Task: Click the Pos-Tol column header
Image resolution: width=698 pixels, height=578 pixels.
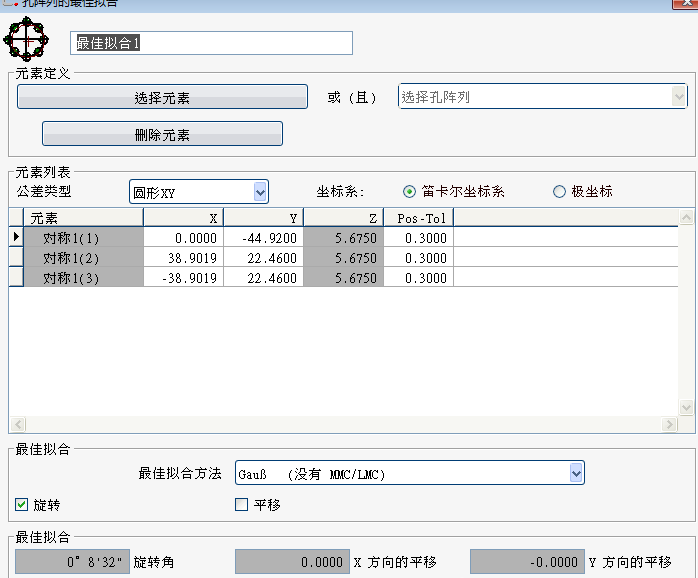Action: pyautogui.click(x=419, y=217)
